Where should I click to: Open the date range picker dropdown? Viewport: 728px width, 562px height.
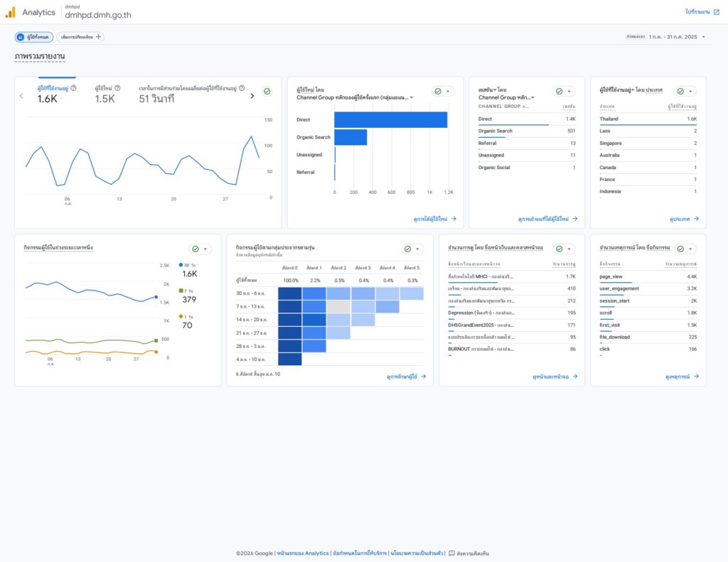tap(703, 37)
